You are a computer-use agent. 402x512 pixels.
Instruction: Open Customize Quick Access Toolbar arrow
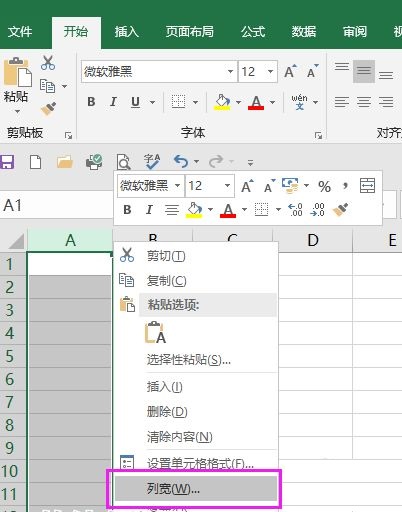pyautogui.click(x=250, y=163)
